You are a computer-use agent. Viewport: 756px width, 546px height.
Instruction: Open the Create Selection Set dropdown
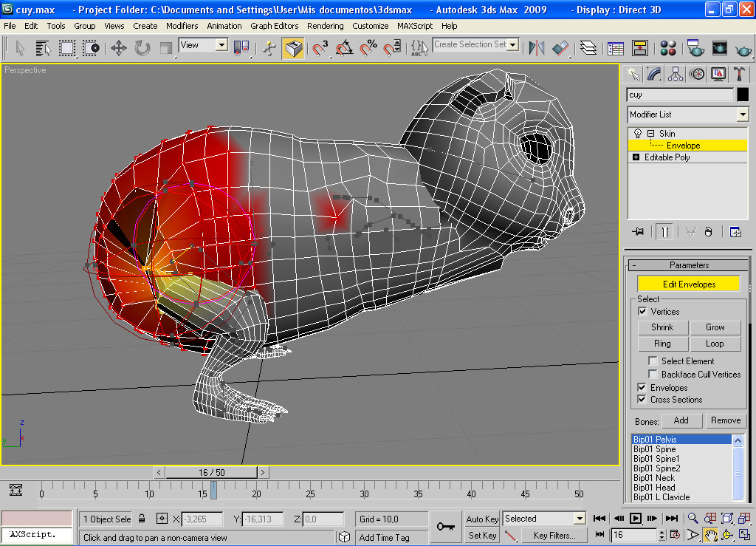(x=512, y=45)
